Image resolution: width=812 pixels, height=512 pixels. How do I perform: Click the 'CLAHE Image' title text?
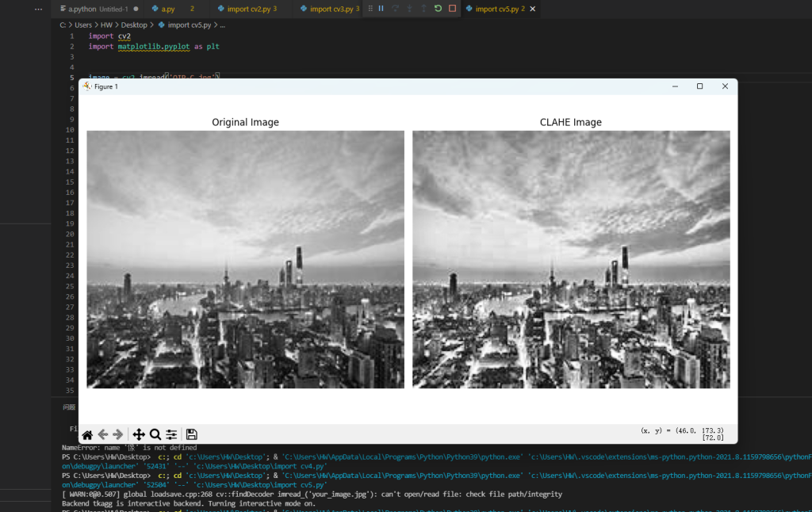coord(571,122)
